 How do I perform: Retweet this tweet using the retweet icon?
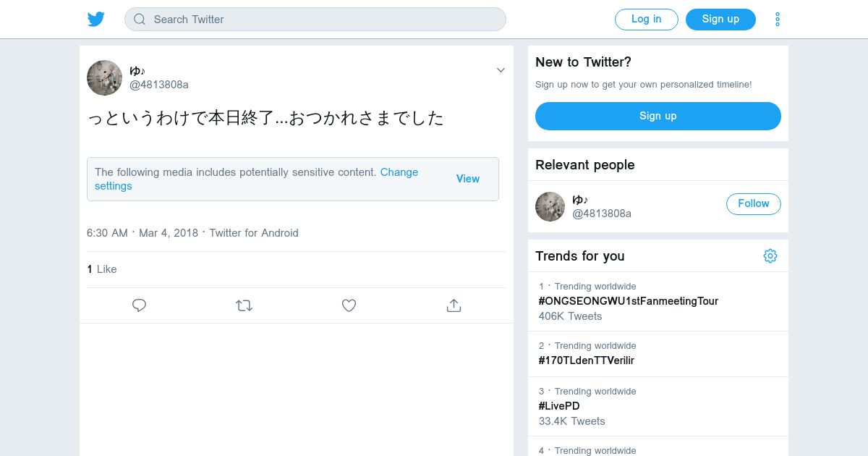pos(244,305)
